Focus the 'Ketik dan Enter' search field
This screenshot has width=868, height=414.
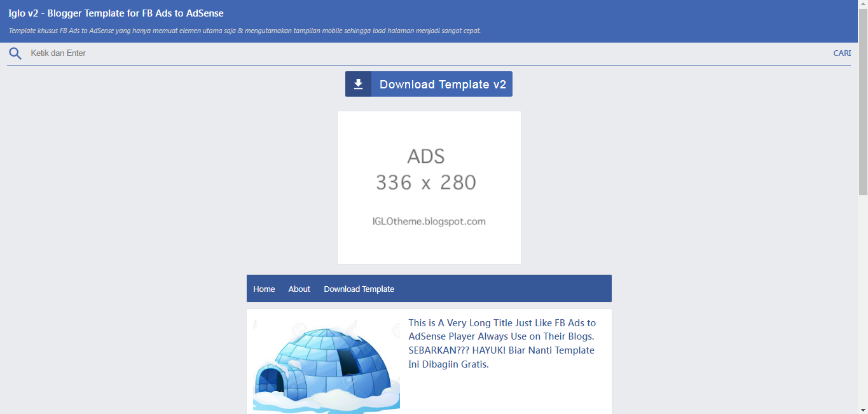(429, 53)
